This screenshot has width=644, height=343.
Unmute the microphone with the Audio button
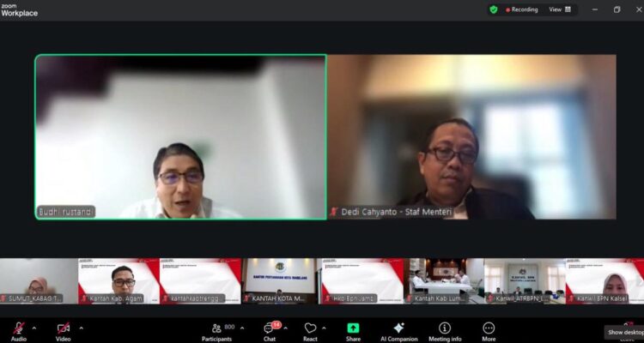coord(18,329)
